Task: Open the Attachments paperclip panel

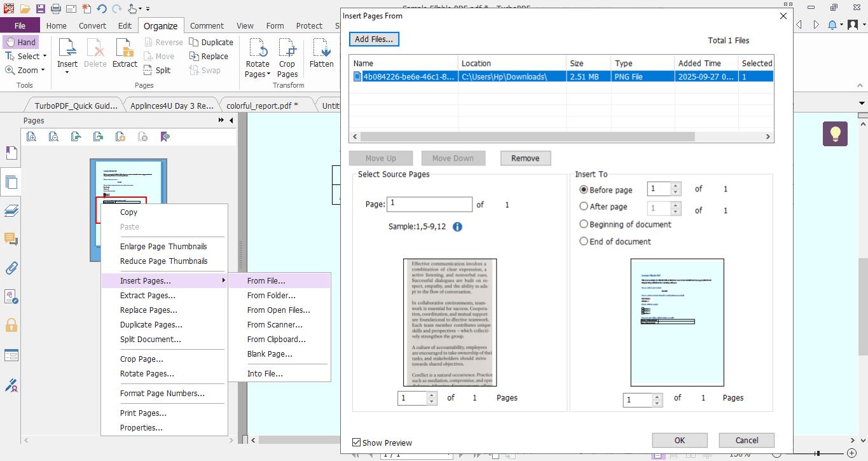Action: [x=11, y=268]
